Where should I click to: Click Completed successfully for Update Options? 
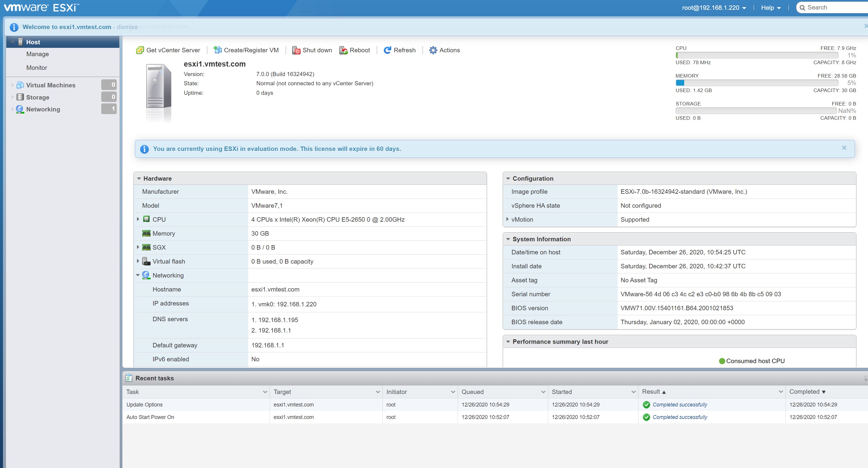coord(680,405)
